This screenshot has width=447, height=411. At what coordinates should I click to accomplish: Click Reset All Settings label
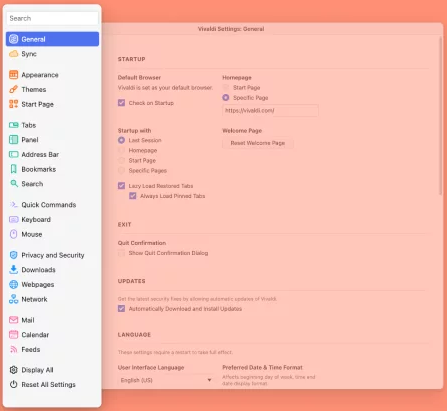pyautogui.click(x=48, y=384)
